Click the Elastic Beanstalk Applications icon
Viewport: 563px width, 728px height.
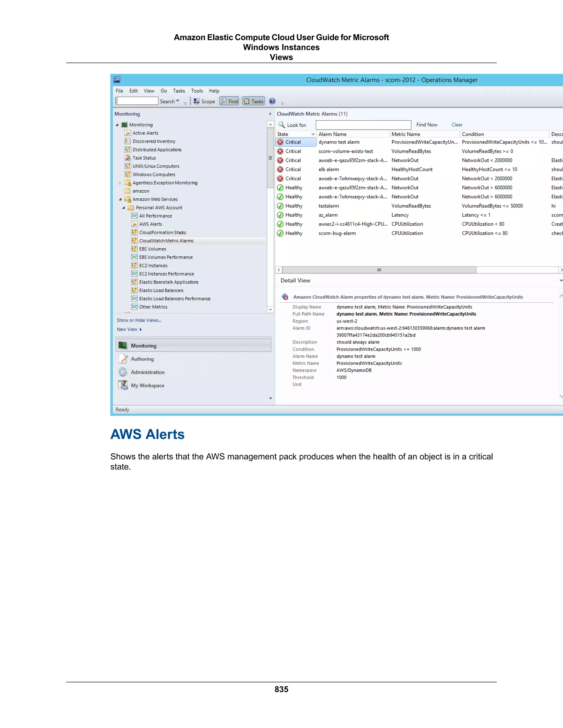134,282
